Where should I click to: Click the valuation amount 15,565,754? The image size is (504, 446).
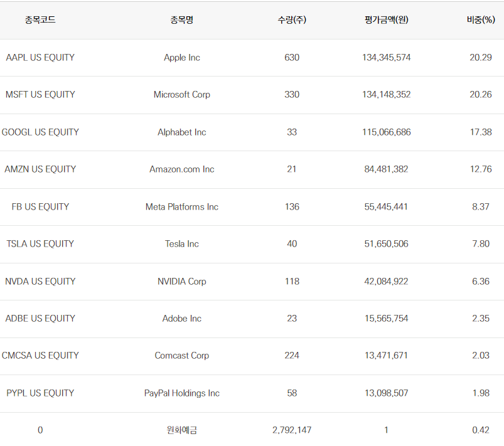click(x=387, y=318)
